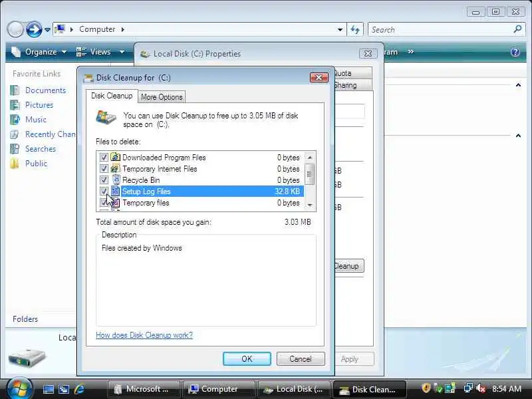Click the Views button in Explorer toolbar
The image size is (532, 399).
pyautogui.click(x=94, y=52)
